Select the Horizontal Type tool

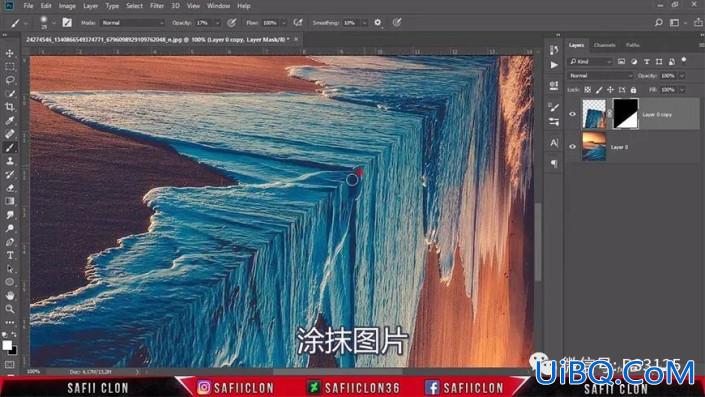(9, 255)
